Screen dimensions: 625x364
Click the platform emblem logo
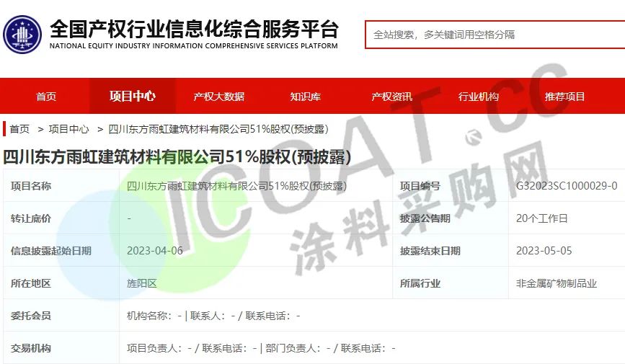click(x=22, y=35)
